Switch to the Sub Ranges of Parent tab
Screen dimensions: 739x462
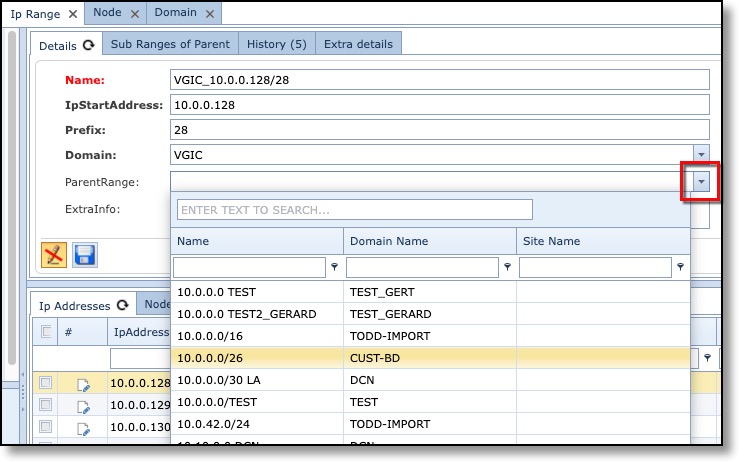coord(170,44)
